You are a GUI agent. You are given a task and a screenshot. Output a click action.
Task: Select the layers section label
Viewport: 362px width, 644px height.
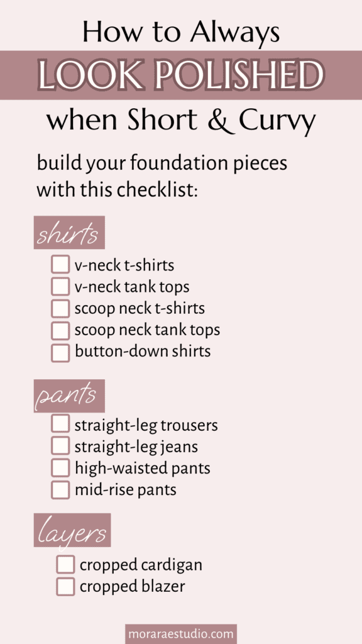(72, 530)
